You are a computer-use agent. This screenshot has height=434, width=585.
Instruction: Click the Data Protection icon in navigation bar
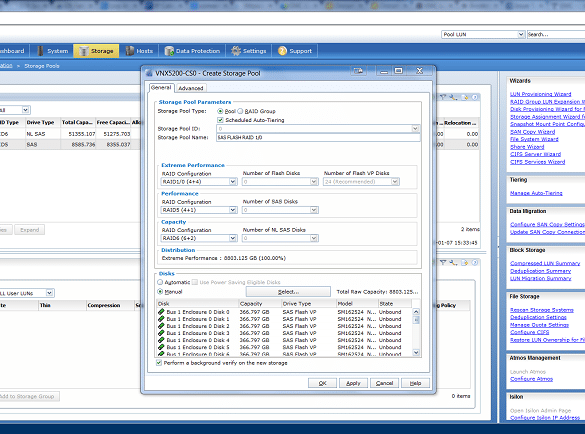169,51
